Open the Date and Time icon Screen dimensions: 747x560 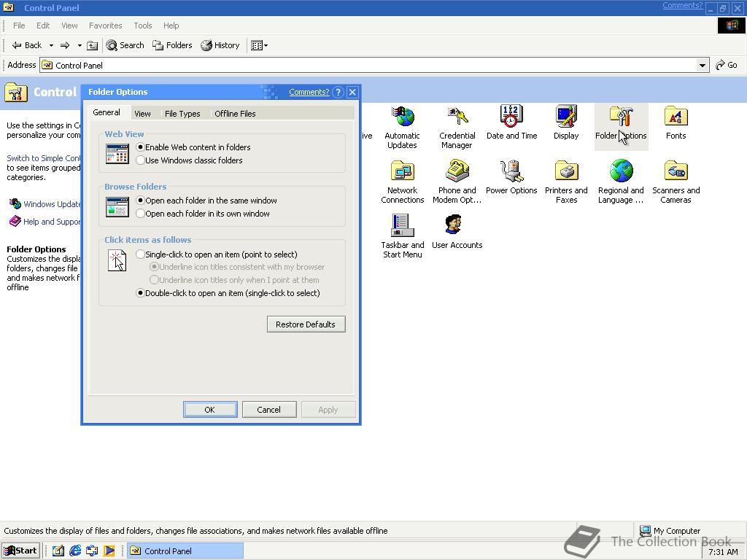[511, 122]
